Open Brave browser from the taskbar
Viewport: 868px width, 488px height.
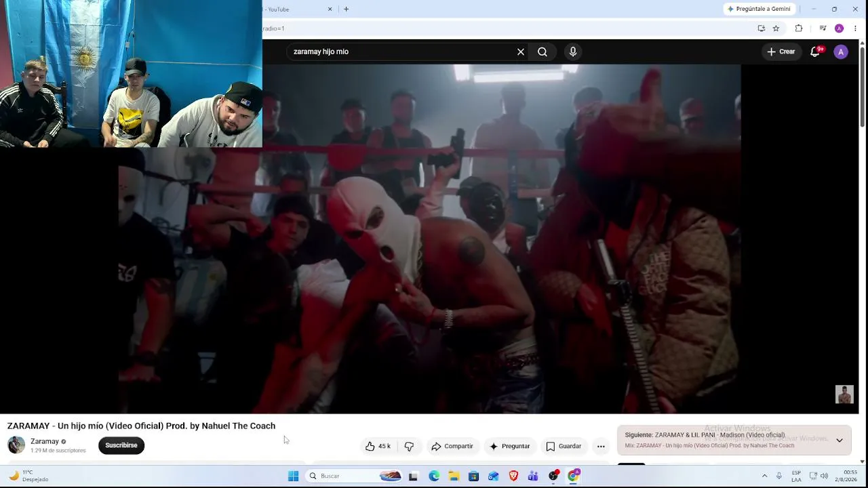click(513, 476)
